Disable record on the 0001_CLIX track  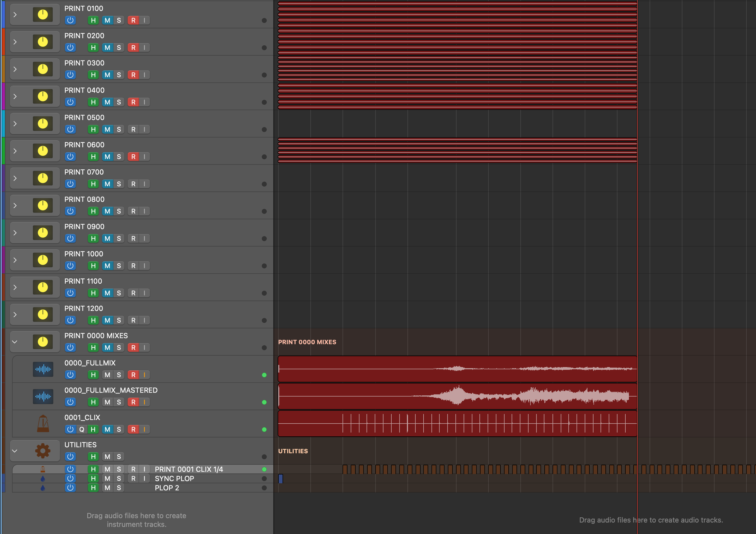click(x=133, y=429)
